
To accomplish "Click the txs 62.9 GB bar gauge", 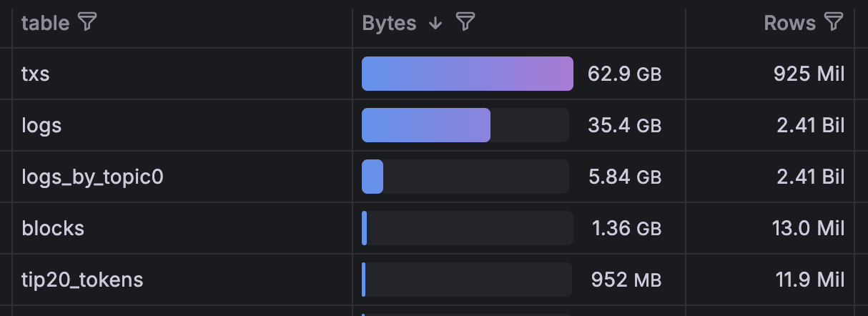I will pos(468,74).
